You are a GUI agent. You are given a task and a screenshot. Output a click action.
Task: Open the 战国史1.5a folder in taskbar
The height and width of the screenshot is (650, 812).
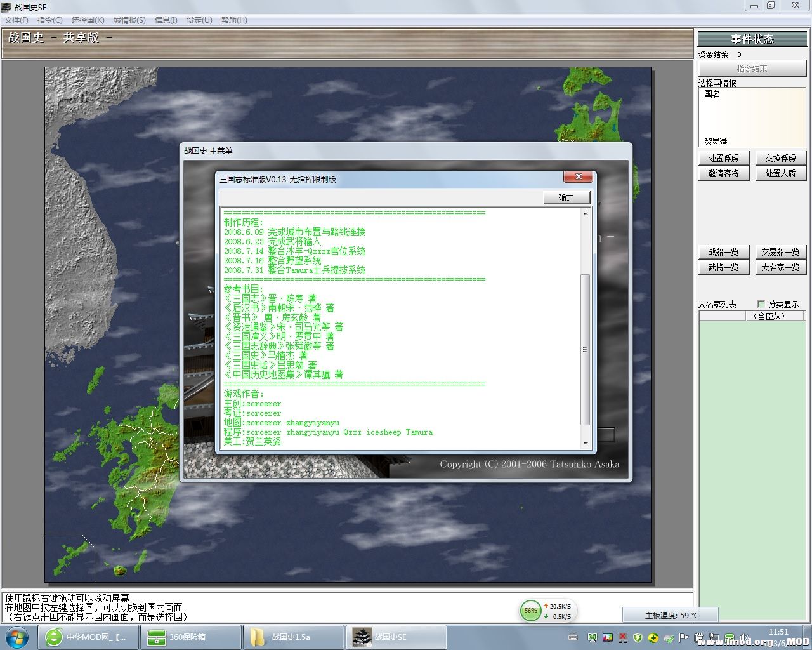(x=293, y=637)
